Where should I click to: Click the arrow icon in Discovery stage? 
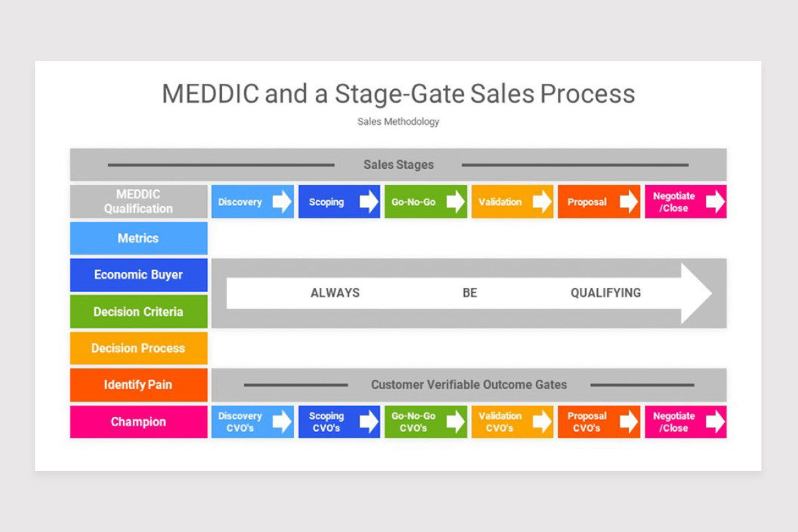[282, 201]
